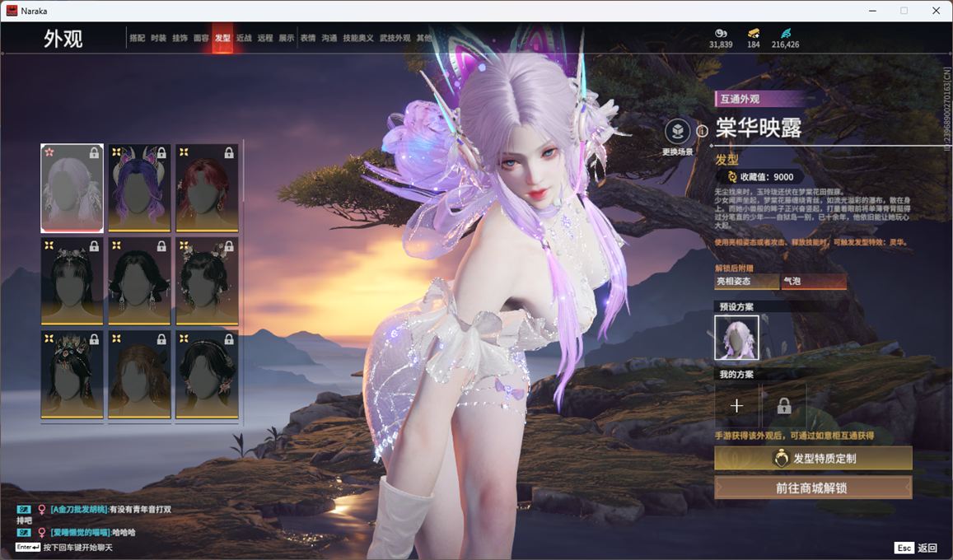
Task: Click the Enter key icon in chat hint
Action: 27,548
